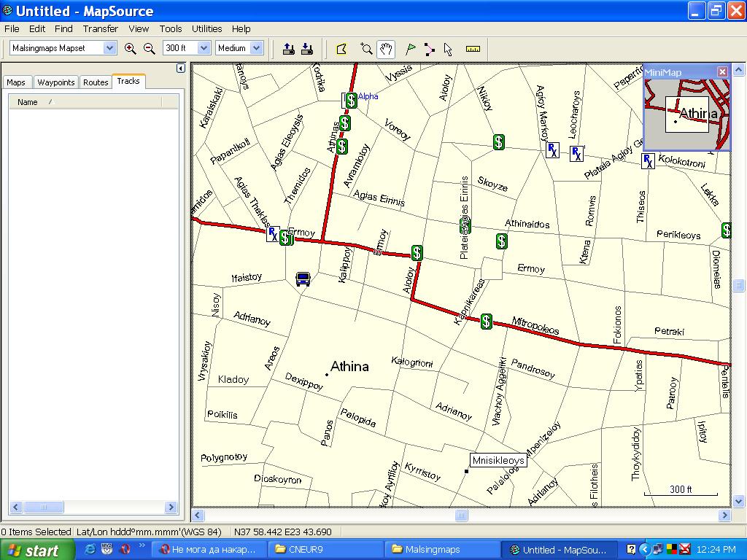Sort by the Name column header
This screenshot has width=747, height=560.
click(x=85, y=102)
